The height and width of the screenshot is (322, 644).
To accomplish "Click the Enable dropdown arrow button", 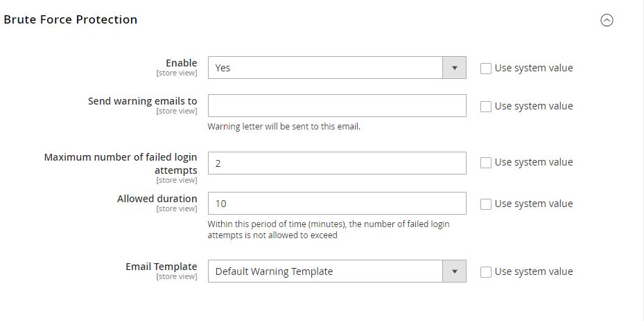I will pos(454,68).
